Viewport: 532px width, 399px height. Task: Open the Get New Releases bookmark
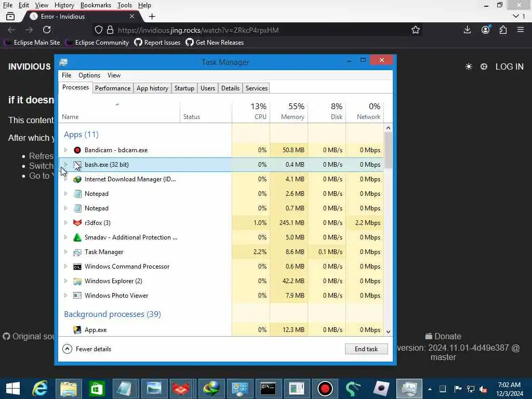tap(215, 43)
